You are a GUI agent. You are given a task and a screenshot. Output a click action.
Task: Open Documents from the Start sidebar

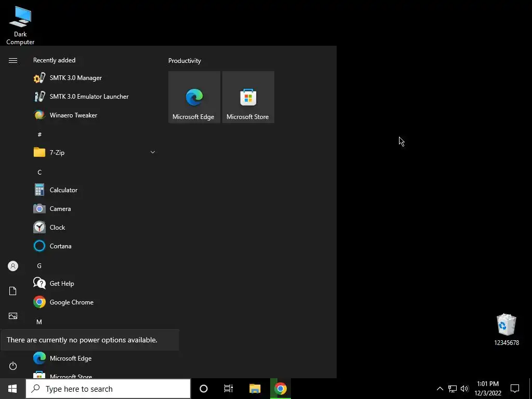coord(13,291)
